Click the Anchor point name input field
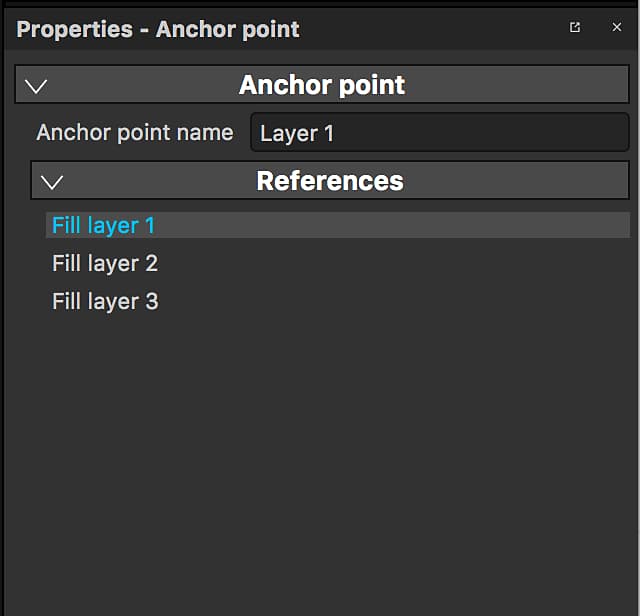640x616 pixels. (x=440, y=133)
